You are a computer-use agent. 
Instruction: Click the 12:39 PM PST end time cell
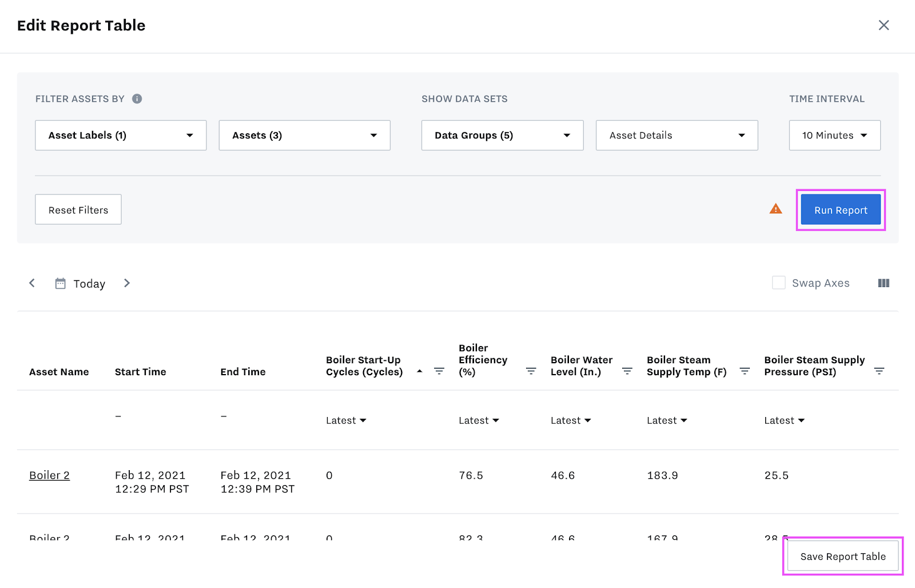point(258,482)
